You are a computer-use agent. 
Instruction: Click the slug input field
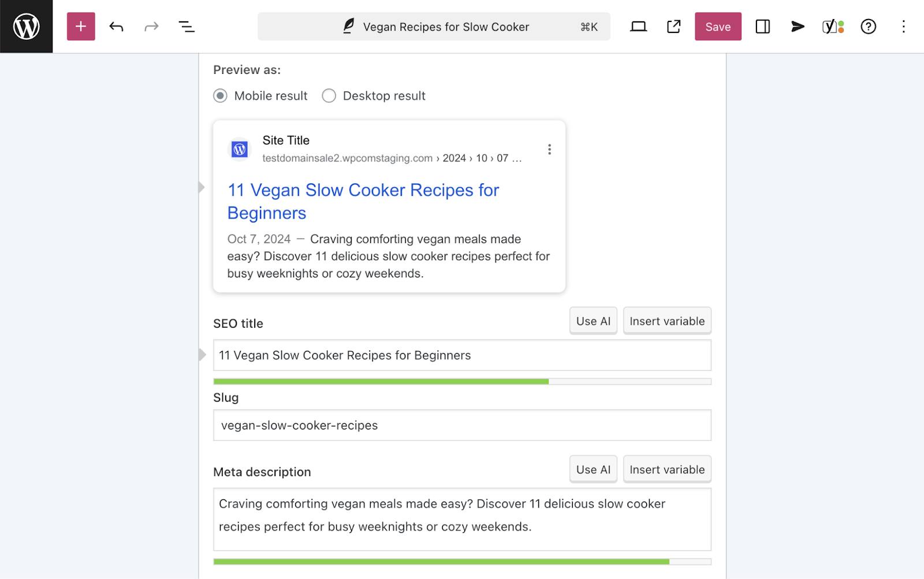(x=462, y=425)
